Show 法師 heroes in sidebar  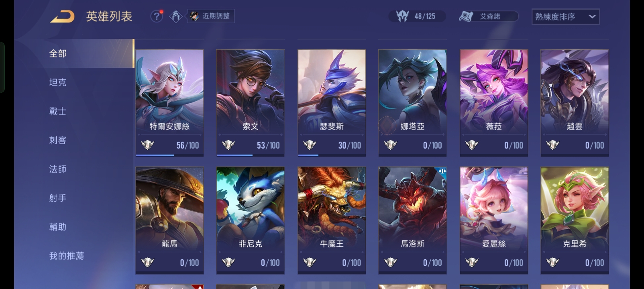coord(58,169)
